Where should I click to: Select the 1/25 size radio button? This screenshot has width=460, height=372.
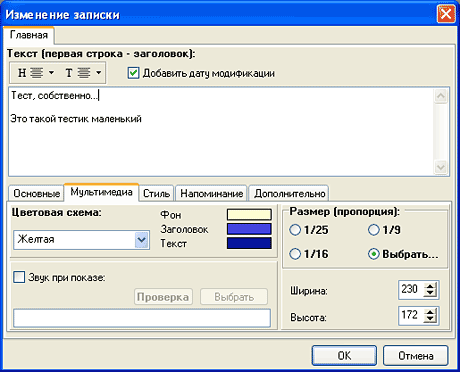295,230
